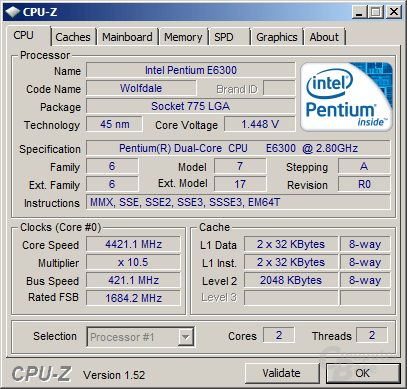Click the Multiplier value x 10.5
Screen dimensions: 407x389
click(133, 262)
